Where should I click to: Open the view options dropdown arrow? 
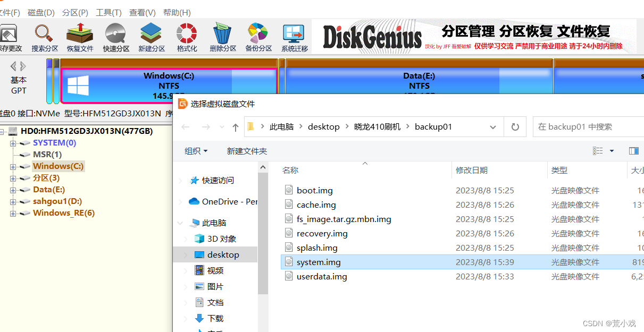[612, 151]
